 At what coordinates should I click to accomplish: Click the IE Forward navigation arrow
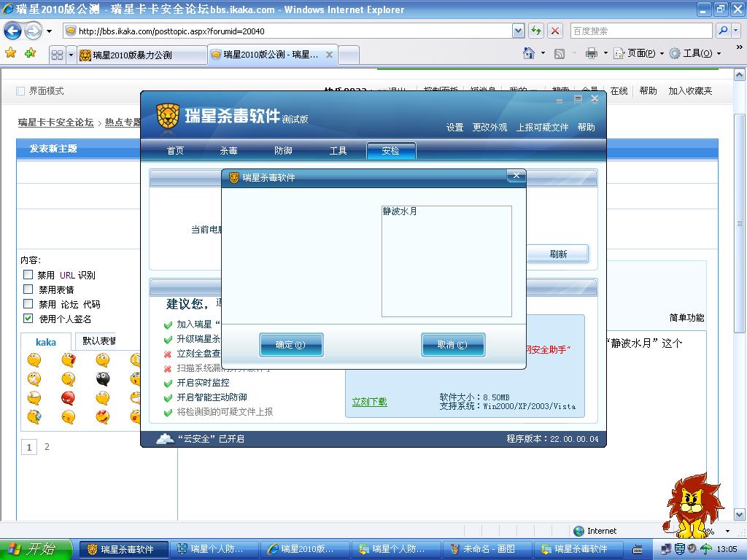(x=33, y=31)
